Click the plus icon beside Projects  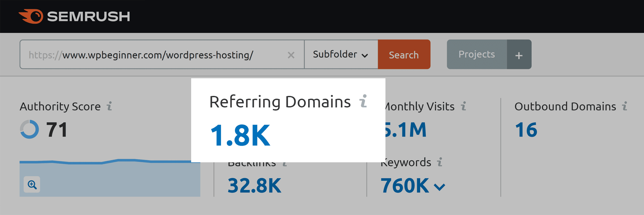click(519, 55)
